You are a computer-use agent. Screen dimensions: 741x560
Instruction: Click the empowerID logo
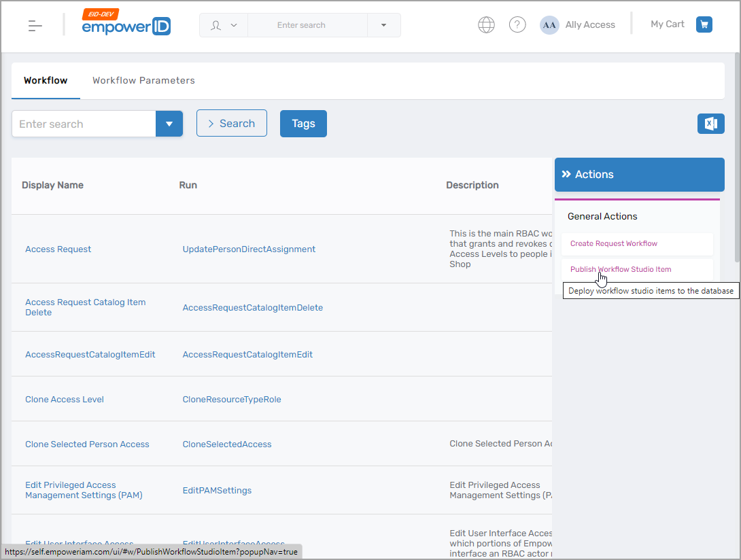click(126, 26)
